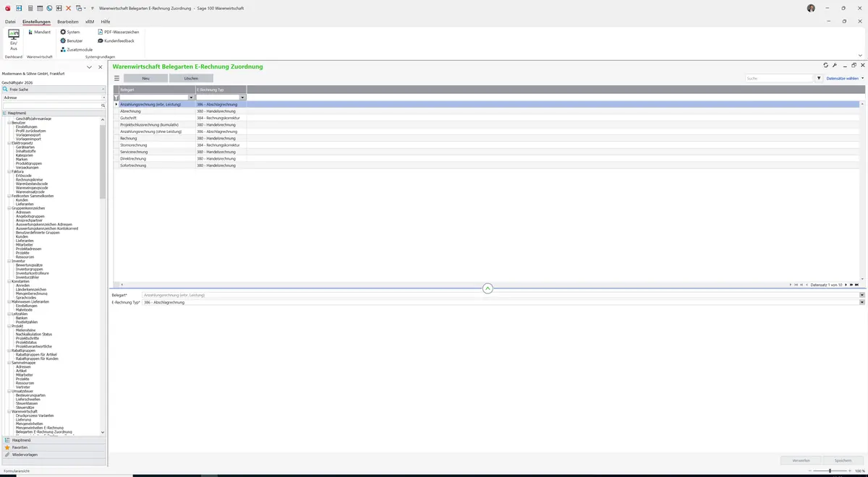
Task: Click the red X icon in quick access toolbar
Action: [x=69, y=8]
